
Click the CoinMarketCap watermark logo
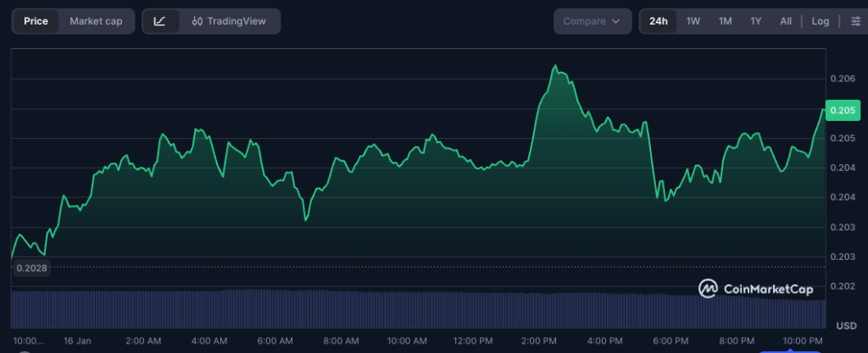pyautogui.click(x=756, y=289)
